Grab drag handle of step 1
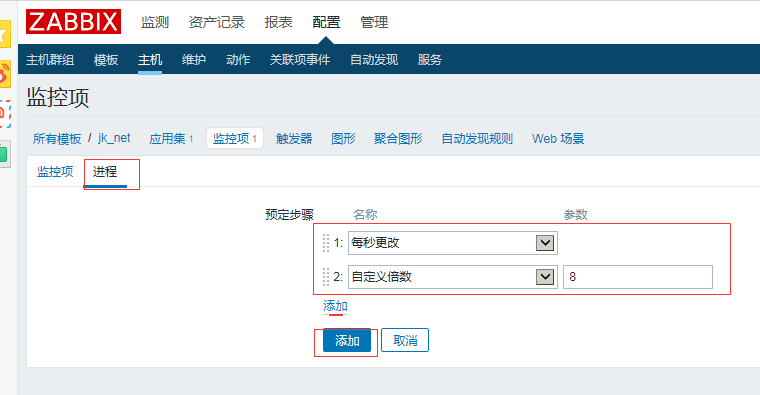The height and width of the screenshot is (395, 760). click(x=326, y=242)
